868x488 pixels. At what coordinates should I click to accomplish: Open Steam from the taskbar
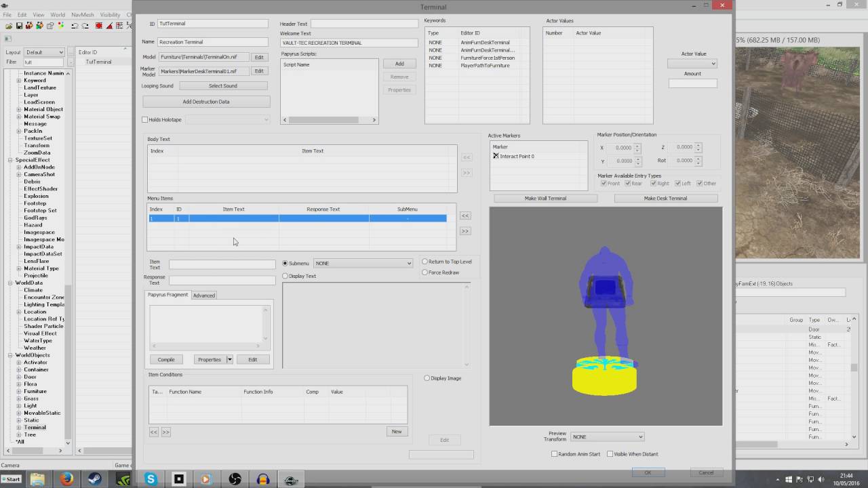(94, 479)
